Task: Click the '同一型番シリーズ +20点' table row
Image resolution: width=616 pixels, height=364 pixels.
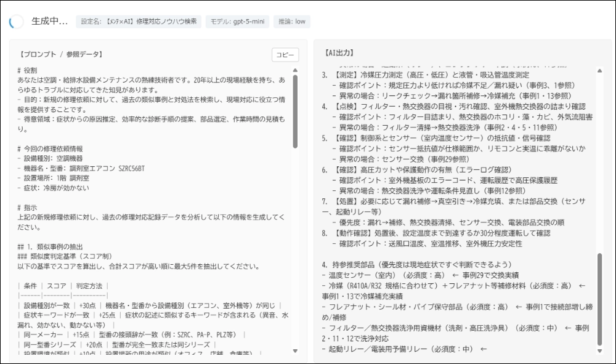Action: pos(116,345)
